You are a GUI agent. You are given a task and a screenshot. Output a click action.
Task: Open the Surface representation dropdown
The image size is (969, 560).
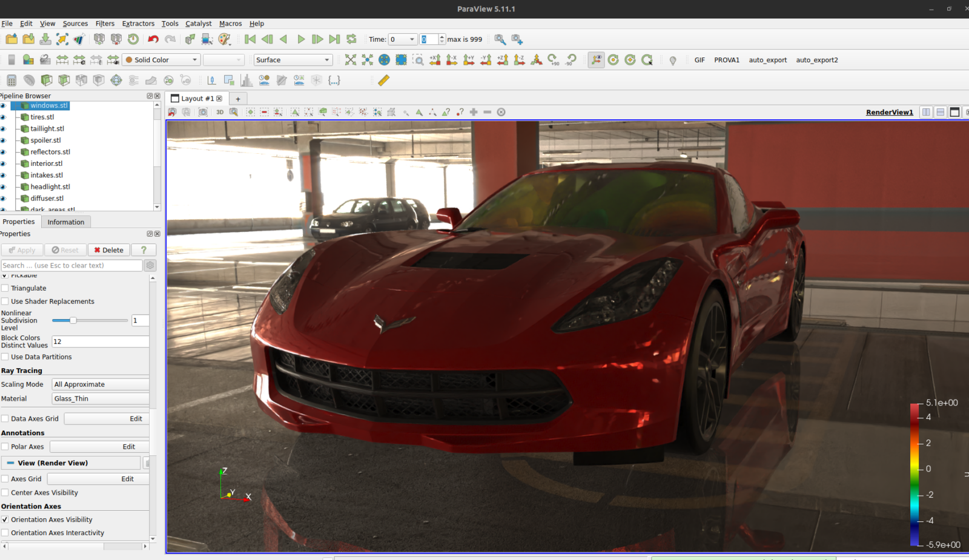[293, 60]
